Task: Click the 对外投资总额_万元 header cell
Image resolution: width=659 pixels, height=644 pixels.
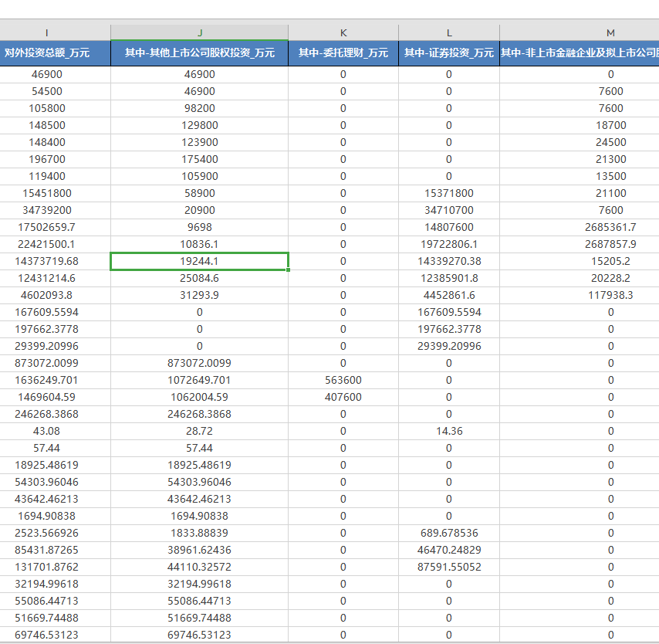Action: (x=47, y=53)
